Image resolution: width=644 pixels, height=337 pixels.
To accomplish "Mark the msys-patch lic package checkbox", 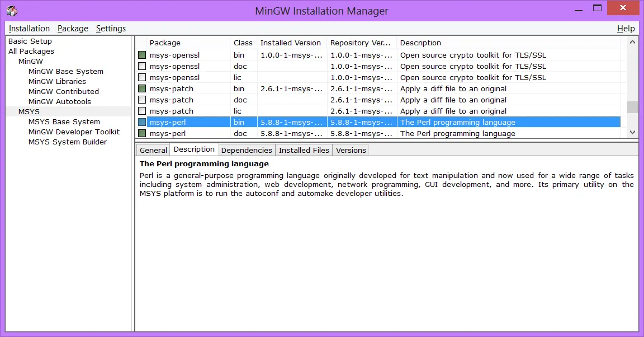I will [x=142, y=111].
